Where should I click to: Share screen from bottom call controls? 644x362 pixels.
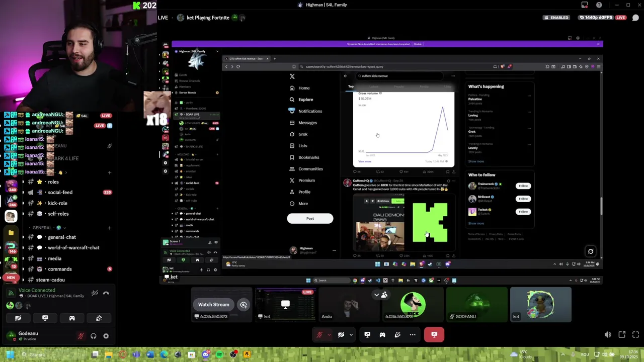(367, 334)
